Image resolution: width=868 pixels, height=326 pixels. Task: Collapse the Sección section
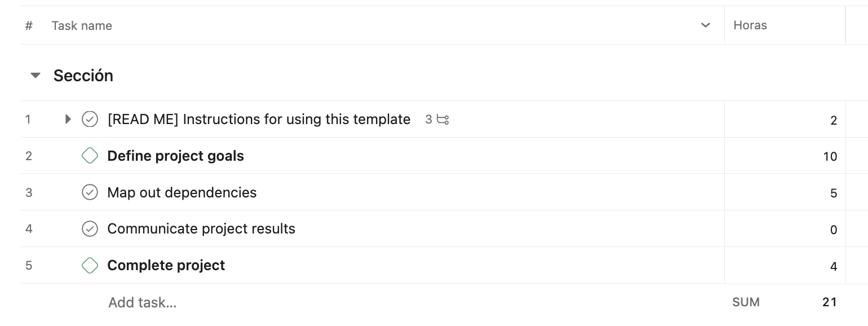[36, 76]
